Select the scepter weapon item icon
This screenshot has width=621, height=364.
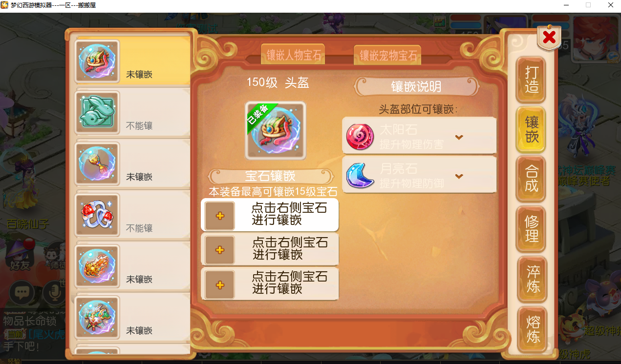pos(97,164)
